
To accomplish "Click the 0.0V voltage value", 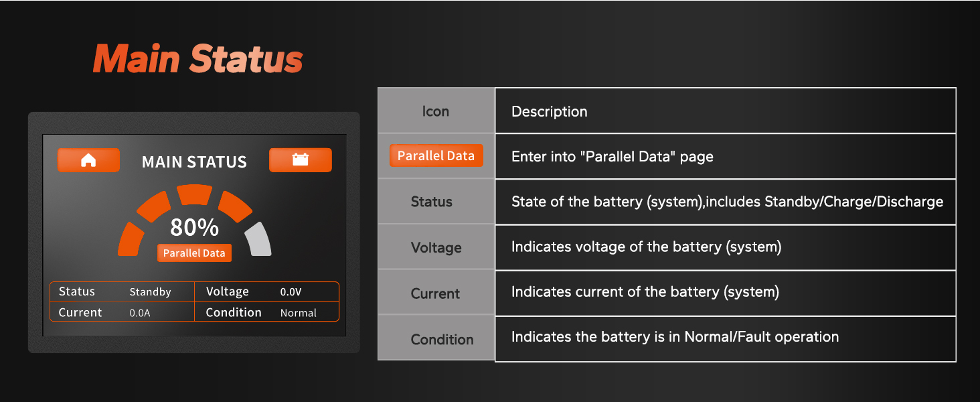I will tap(291, 292).
